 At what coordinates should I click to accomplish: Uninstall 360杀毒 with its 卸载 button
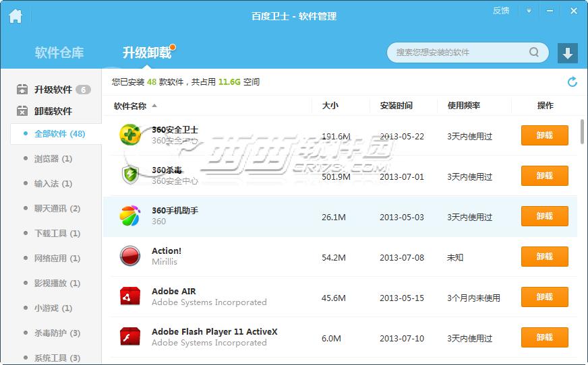(544, 176)
